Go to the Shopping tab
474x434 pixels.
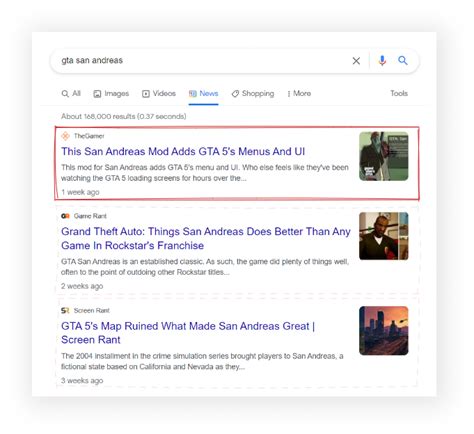coord(253,94)
